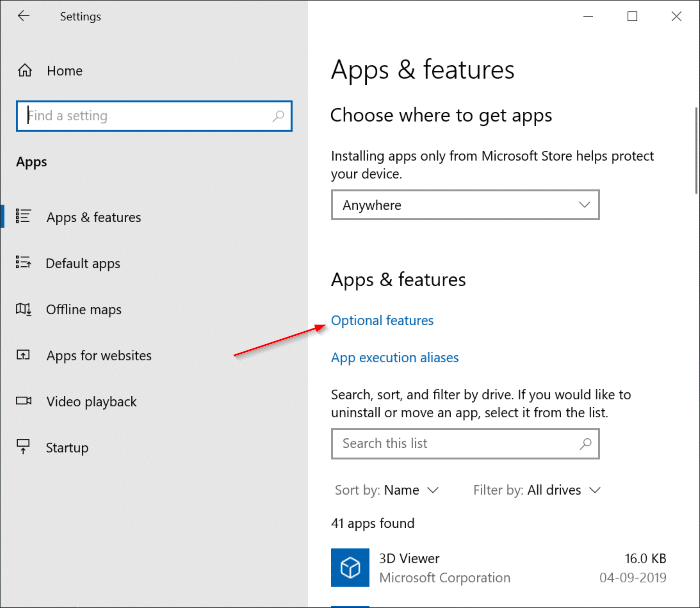Expand Filter by: All drives dropdown
The width and height of the screenshot is (700, 608).
(537, 490)
